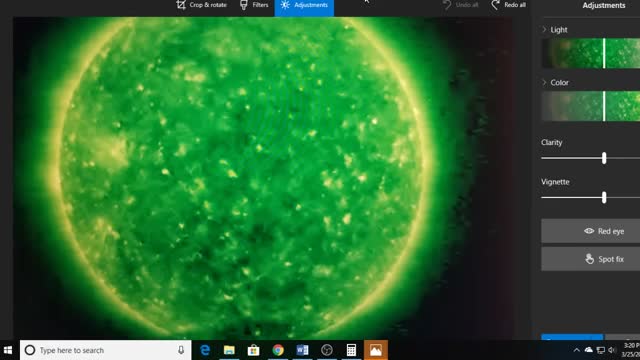Click the Color adjustment preview strip
The width and height of the screenshot is (640, 360).
pyautogui.click(x=591, y=106)
